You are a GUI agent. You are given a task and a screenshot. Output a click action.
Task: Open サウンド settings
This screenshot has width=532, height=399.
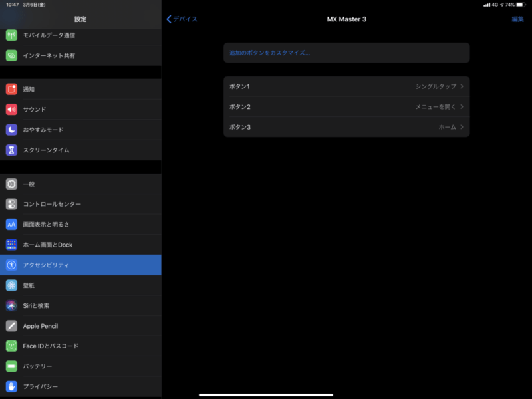tap(80, 110)
